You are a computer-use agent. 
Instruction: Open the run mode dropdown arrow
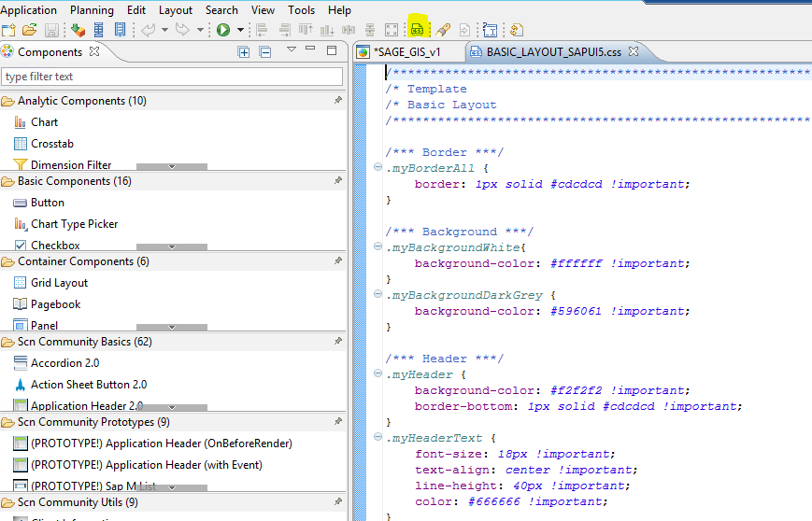(x=240, y=30)
